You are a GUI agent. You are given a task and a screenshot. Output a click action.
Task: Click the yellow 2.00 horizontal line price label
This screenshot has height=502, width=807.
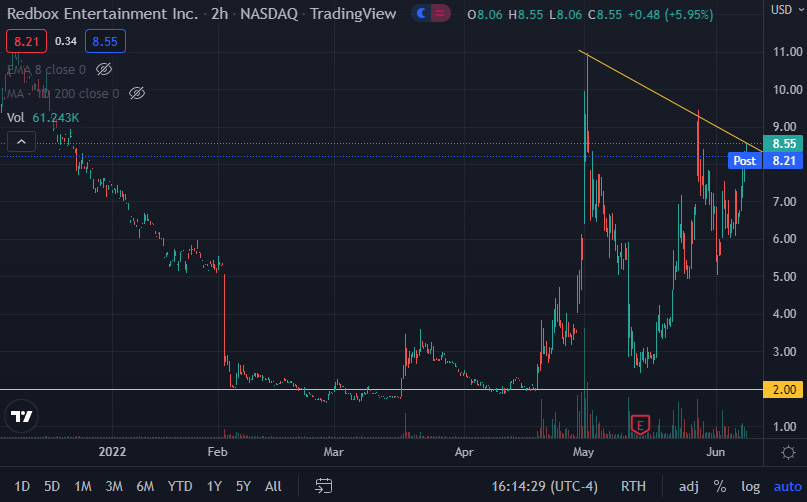click(784, 389)
